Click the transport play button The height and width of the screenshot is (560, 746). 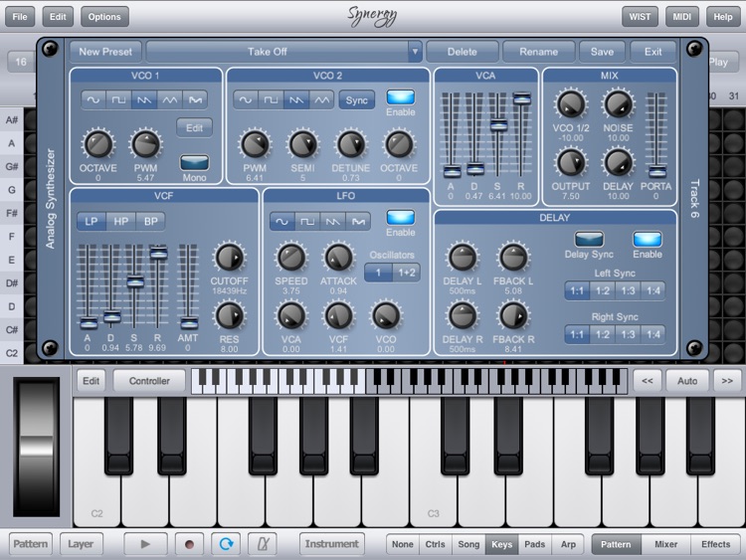coord(145,544)
